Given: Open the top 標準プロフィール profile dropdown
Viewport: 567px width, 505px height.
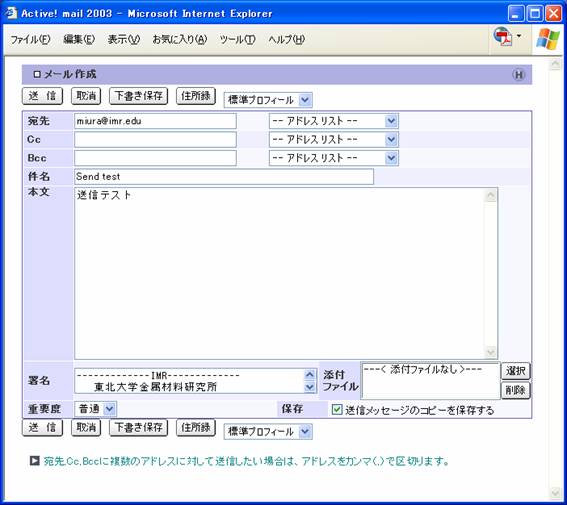Looking at the screenshot, I should point(268,100).
